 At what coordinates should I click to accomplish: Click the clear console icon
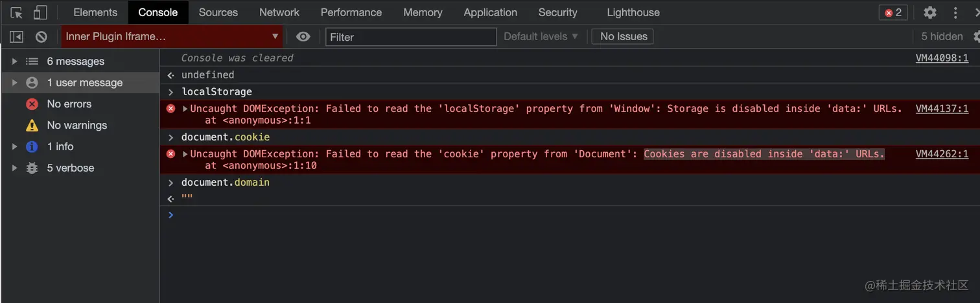tap(41, 37)
